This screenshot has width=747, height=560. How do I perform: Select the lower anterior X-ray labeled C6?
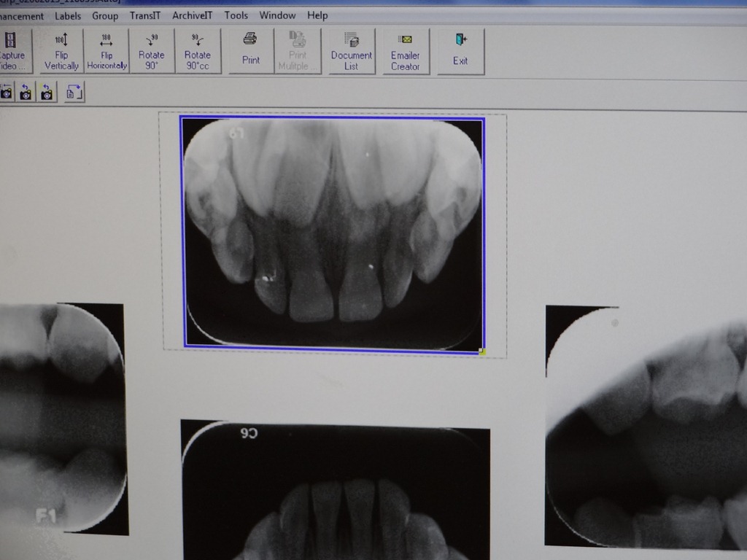click(x=335, y=491)
